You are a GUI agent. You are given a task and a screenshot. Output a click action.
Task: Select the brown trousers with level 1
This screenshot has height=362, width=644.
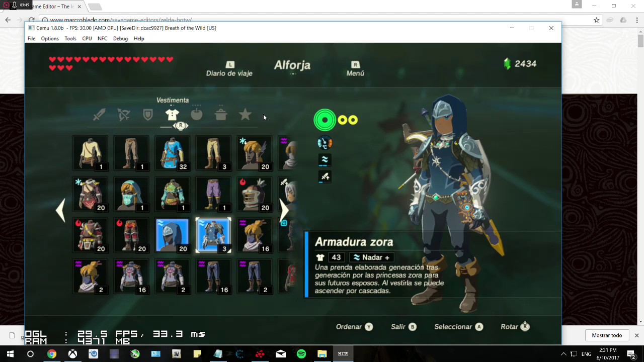pos(131,153)
